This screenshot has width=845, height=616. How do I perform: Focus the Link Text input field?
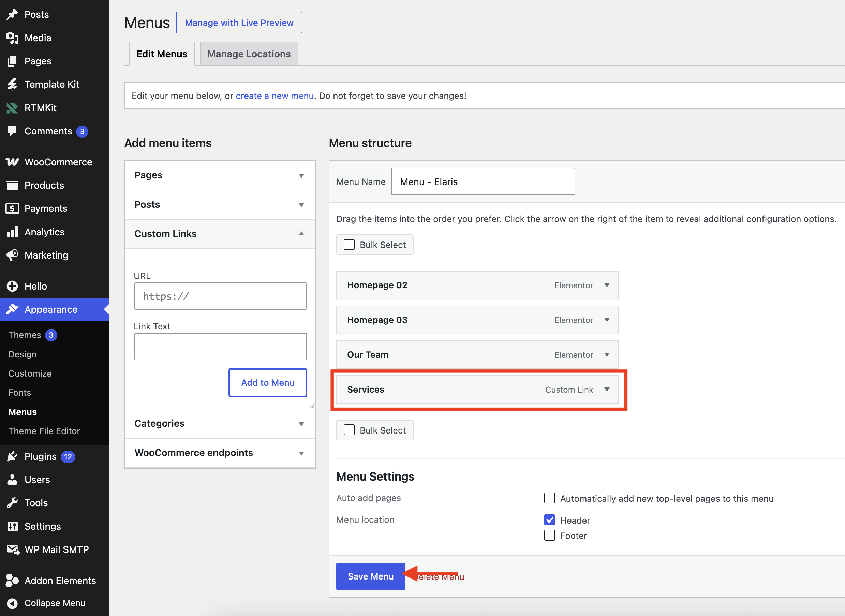pos(220,347)
